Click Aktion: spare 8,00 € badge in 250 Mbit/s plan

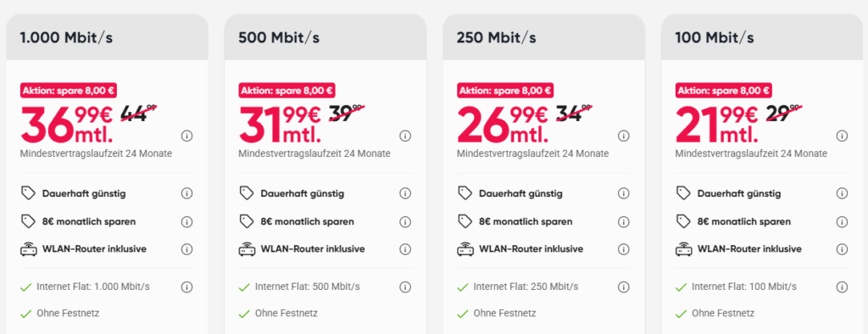click(505, 91)
